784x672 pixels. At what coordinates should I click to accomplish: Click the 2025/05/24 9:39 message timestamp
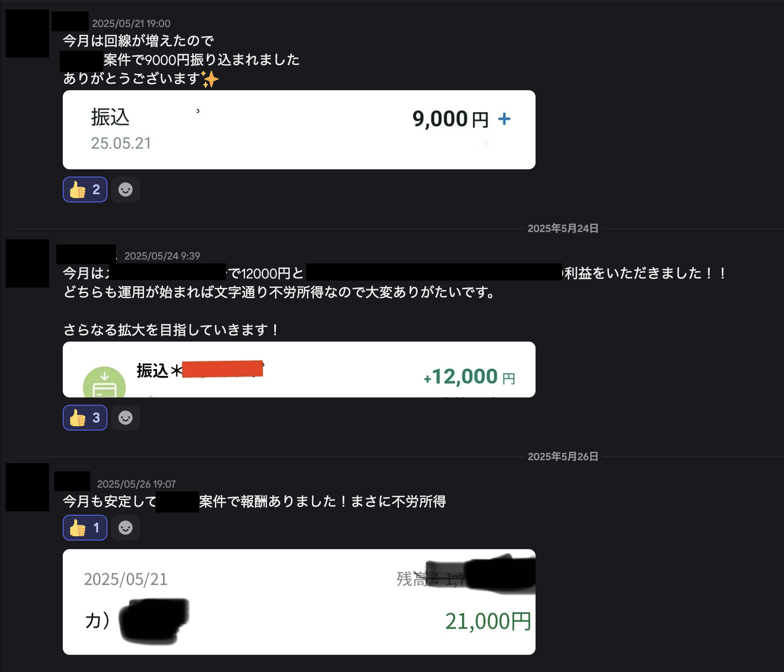[162, 256]
